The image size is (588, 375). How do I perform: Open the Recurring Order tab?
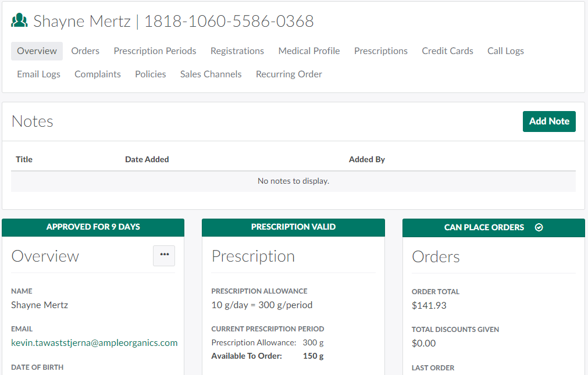[288, 74]
